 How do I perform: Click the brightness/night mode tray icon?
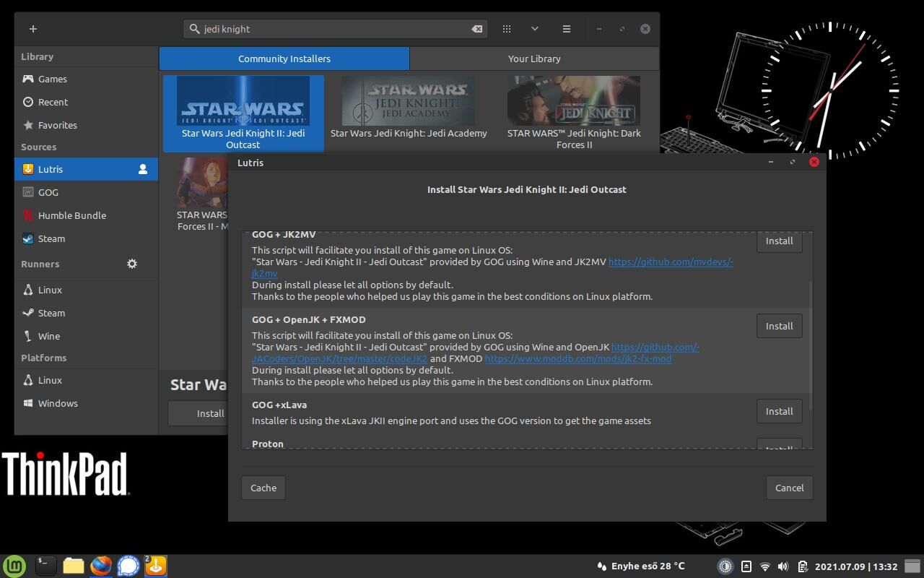725,566
